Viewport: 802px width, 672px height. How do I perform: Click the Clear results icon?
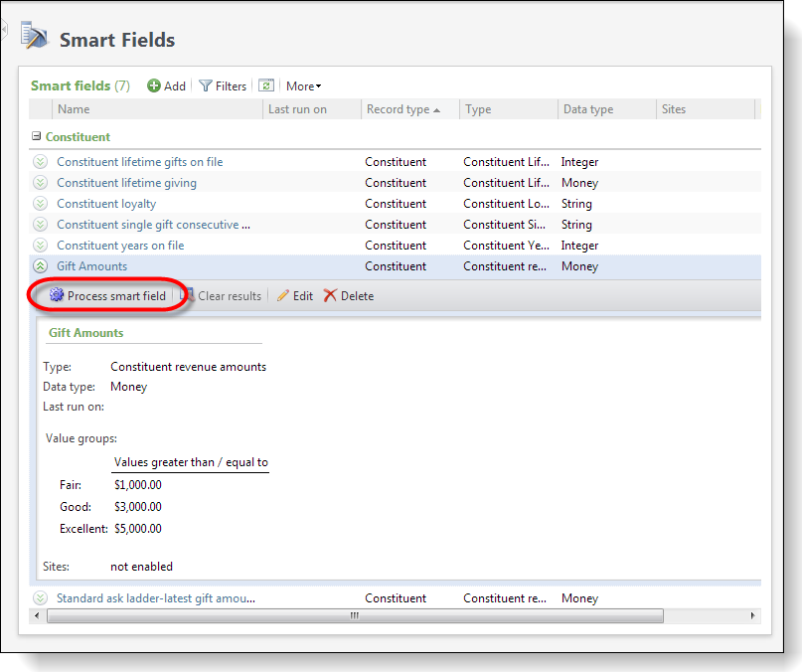pyautogui.click(x=187, y=296)
